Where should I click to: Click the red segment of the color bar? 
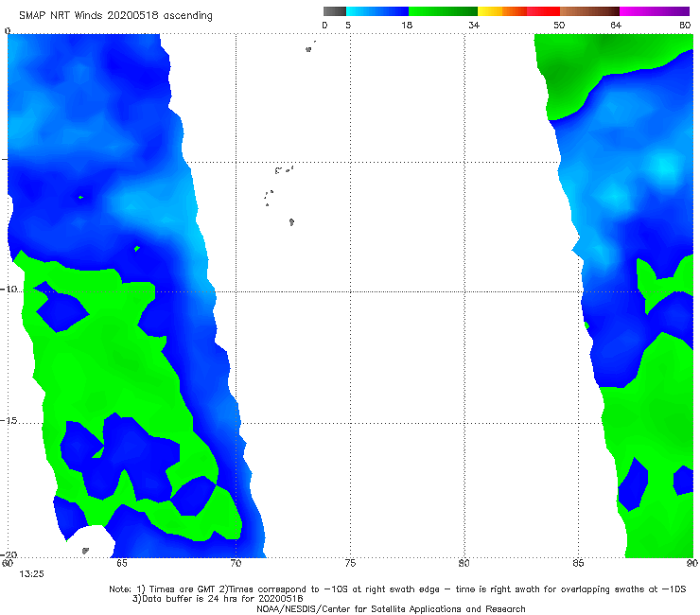544,11
